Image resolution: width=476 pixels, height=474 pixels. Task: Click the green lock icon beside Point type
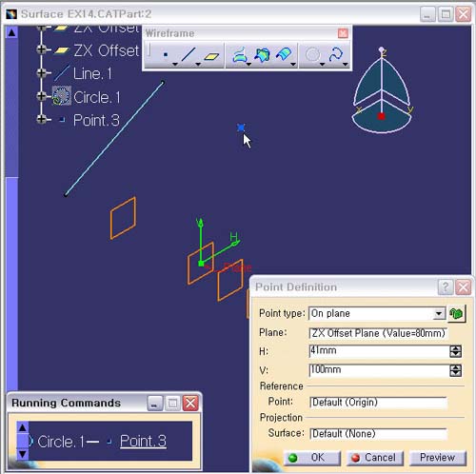pos(456,313)
